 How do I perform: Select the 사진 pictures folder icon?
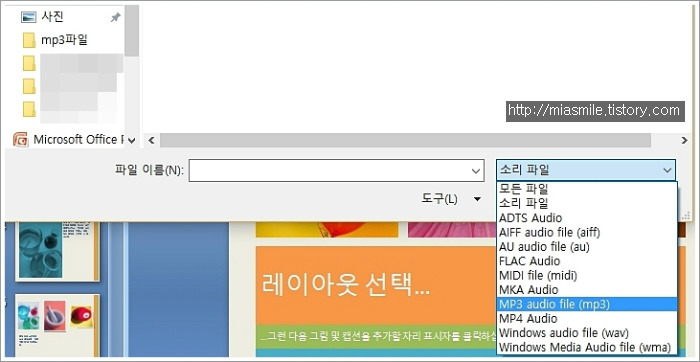(29, 17)
